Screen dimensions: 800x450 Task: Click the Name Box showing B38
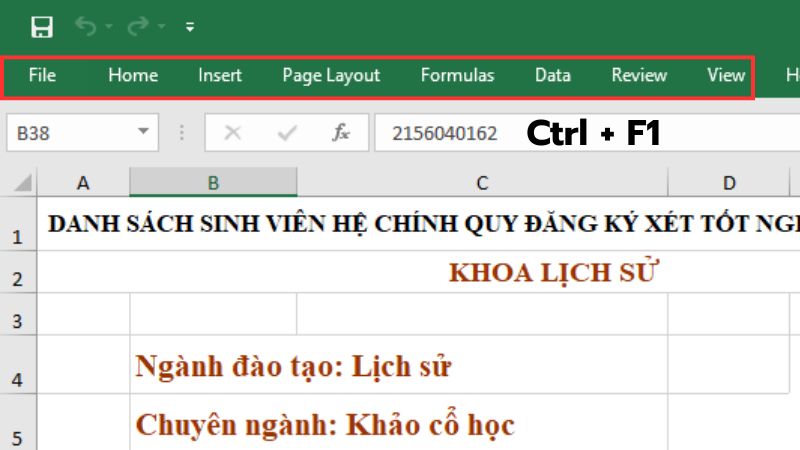pyautogui.click(x=68, y=132)
